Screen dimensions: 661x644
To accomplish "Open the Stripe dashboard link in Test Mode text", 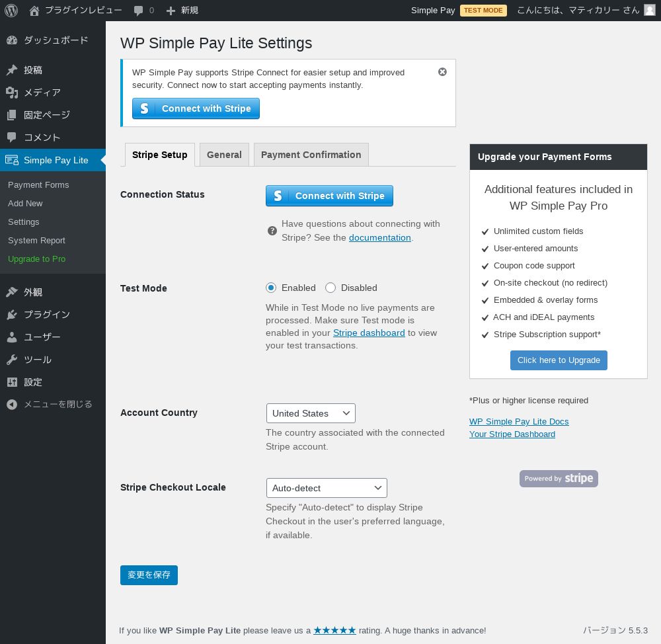I will pos(369,333).
